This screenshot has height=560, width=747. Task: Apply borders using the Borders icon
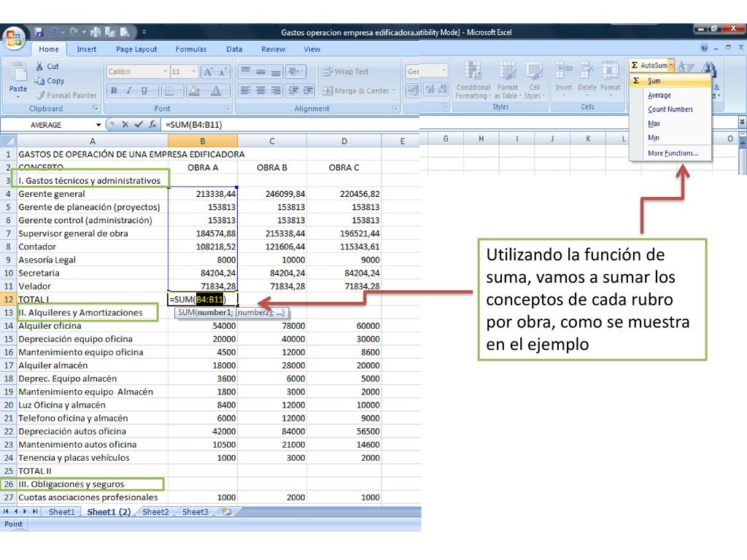point(169,90)
